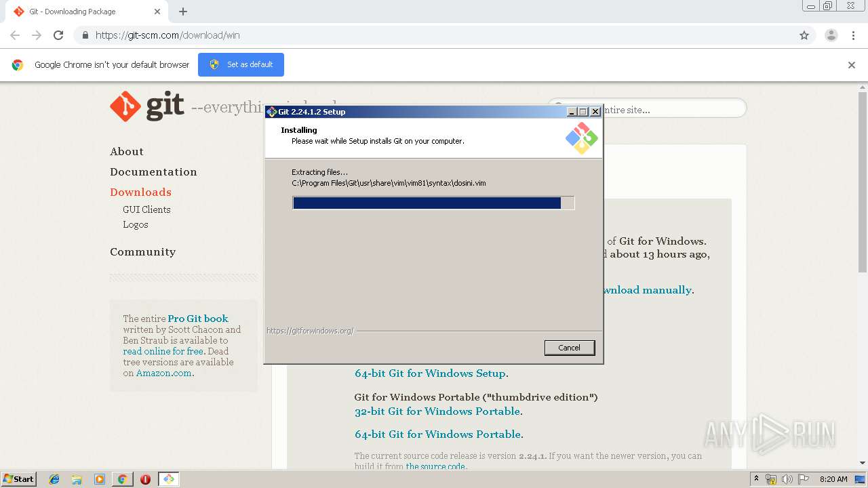Open the Opera taskbar icon
The width and height of the screenshot is (868, 488).
tap(145, 479)
